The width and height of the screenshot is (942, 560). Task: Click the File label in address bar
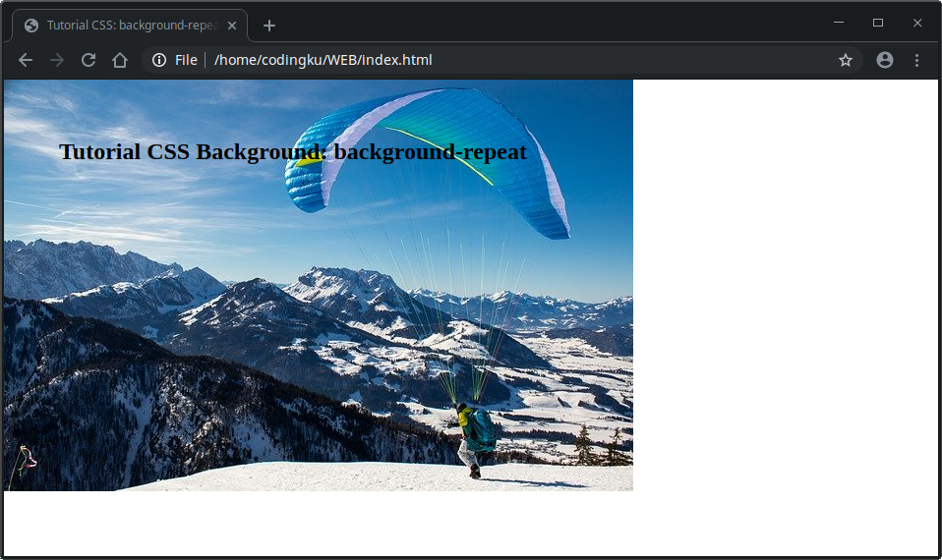click(186, 60)
